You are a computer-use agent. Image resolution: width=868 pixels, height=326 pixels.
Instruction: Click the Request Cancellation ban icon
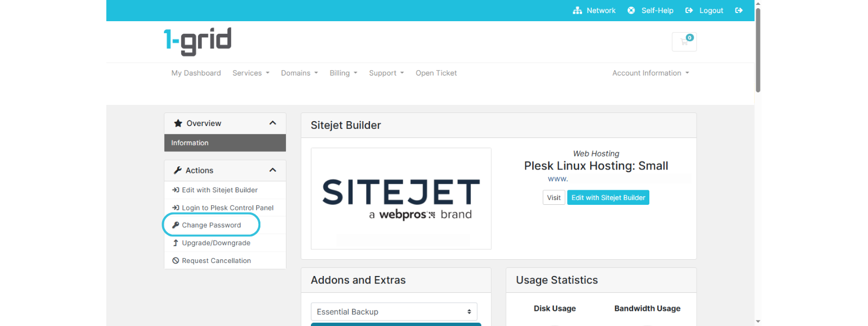point(176,261)
